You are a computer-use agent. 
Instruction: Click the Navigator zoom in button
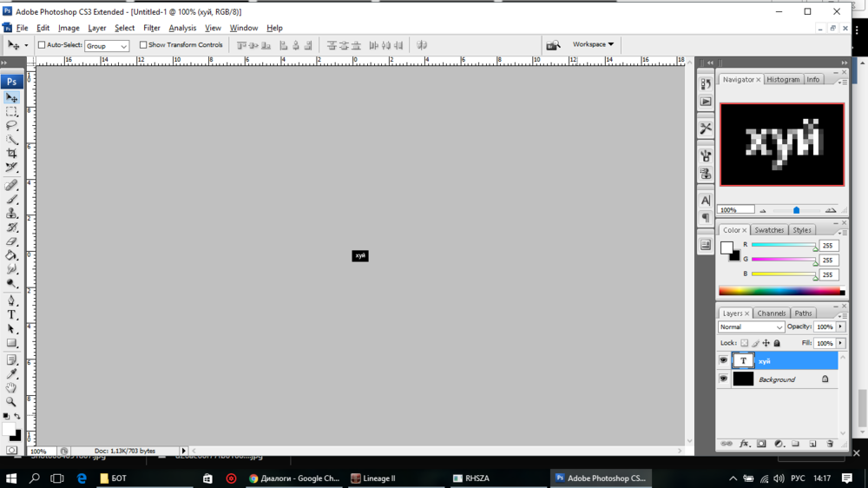[x=831, y=210]
